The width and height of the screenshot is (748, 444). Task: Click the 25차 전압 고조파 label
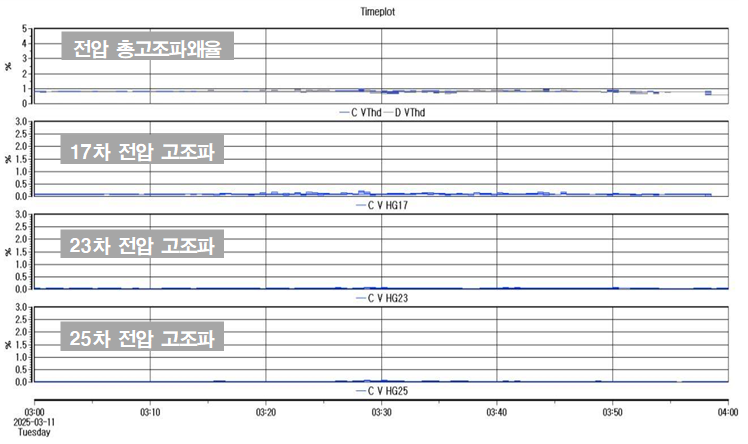click(143, 337)
